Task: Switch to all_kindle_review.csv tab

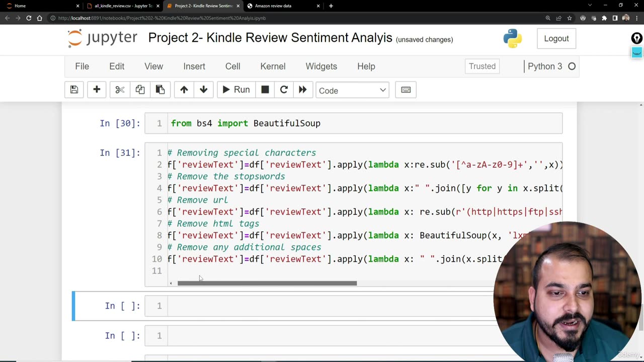Action: pyautogui.click(x=122, y=6)
